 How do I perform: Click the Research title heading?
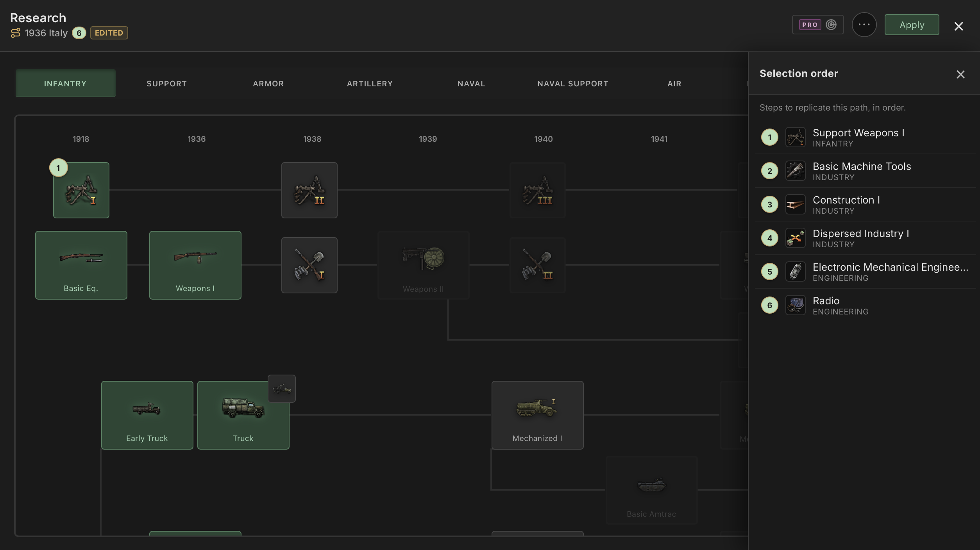38,18
